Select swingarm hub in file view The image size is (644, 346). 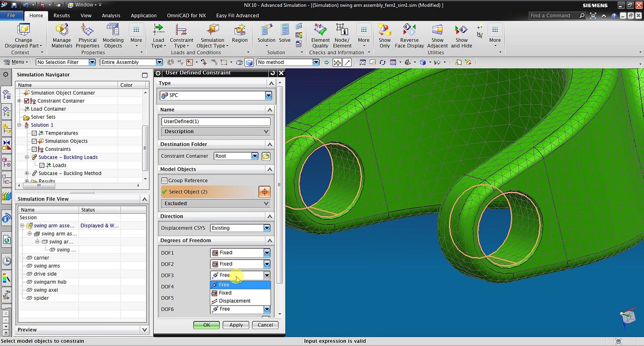point(50,282)
